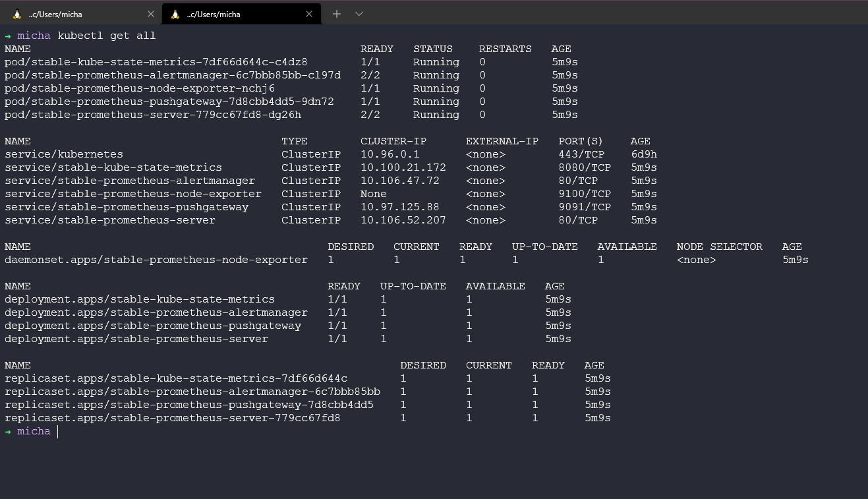The height and width of the screenshot is (499, 868).
Task: Close the currently active terminal tab
Action: [308, 14]
